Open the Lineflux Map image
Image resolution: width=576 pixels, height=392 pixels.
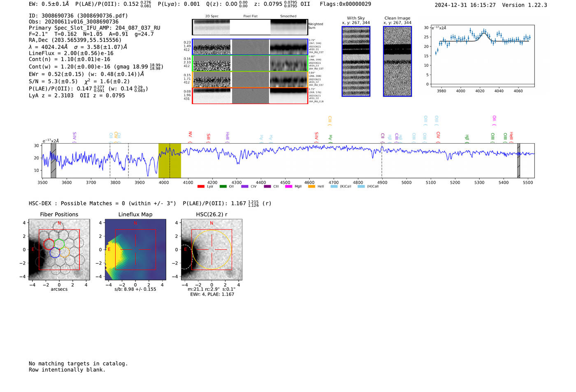coord(135,250)
